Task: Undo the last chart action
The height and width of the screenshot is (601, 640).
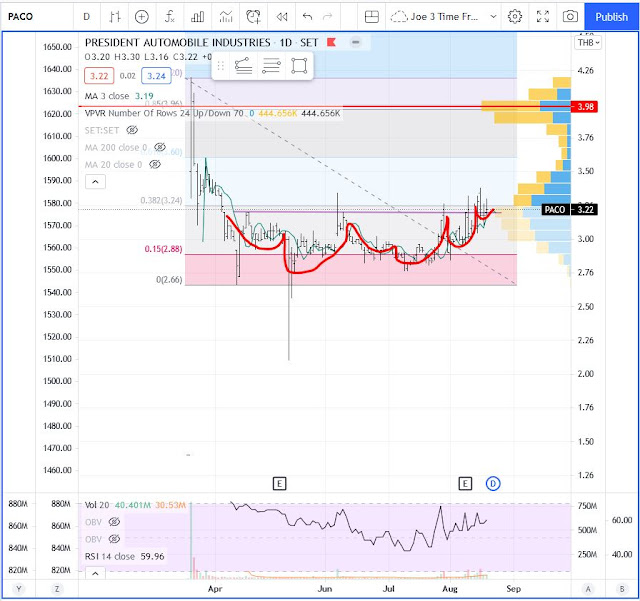Action: (307, 17)
